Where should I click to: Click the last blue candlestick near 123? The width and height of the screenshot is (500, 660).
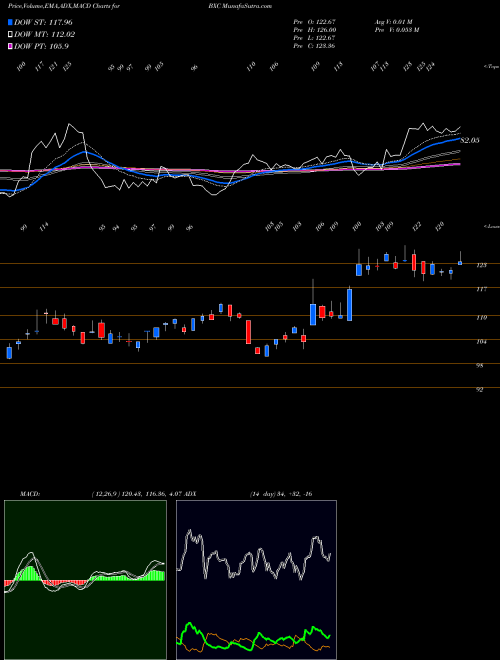click(460, 263)
